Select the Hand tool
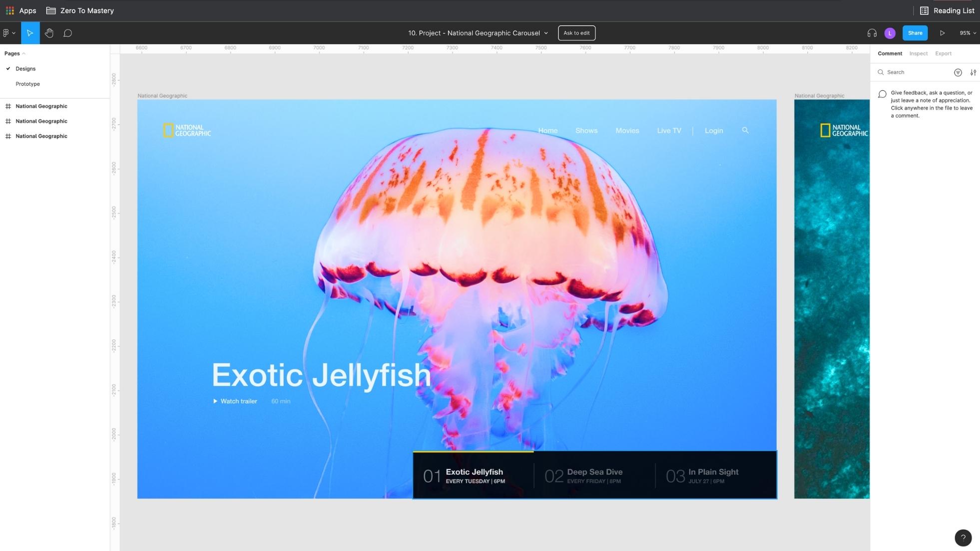Viewport: 980px width, 551px height. point(49,33)
